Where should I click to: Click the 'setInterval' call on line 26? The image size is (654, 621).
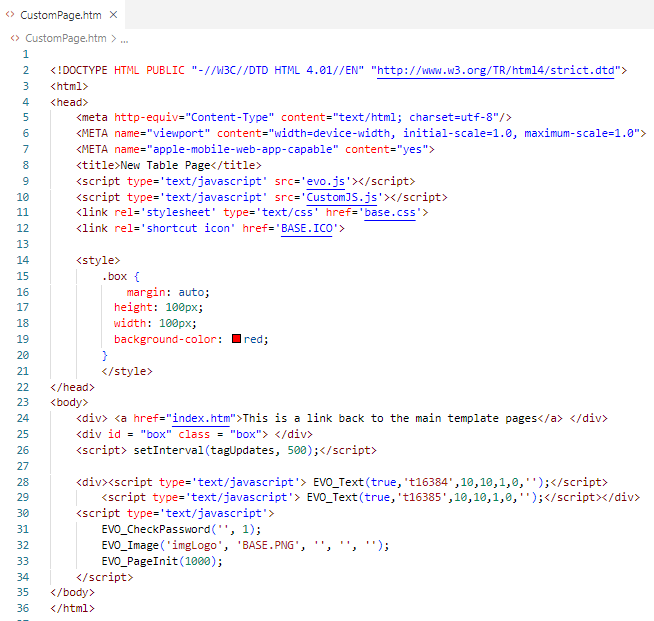[169, 450]
